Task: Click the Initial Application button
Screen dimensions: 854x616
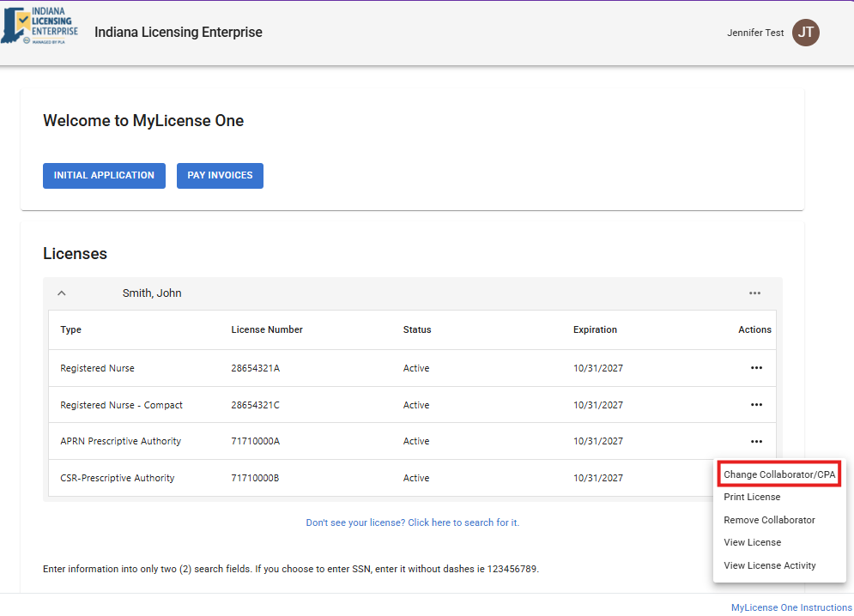Action: click(x=104, y=175)
